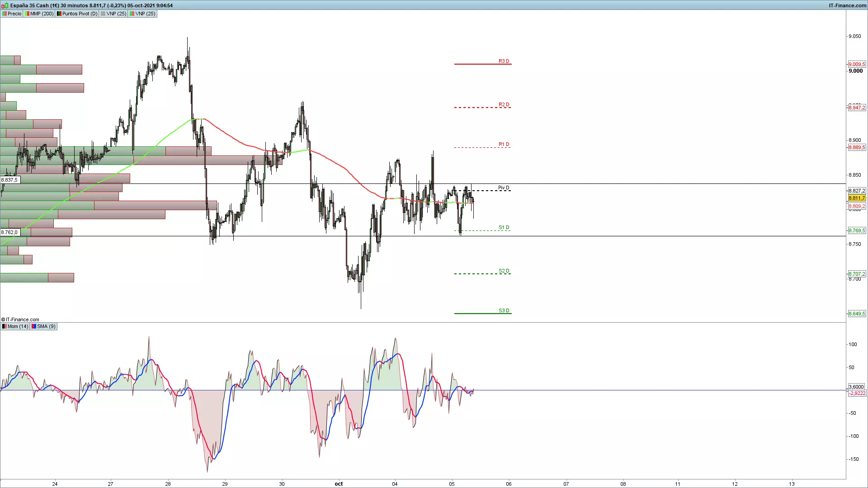Click the © IT-Finance.com copyright text

20,319
